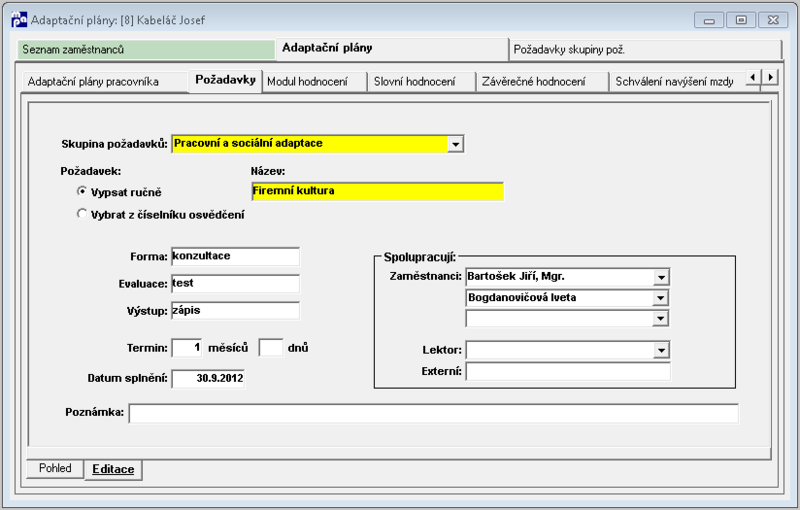Open the Lektor dropdown list
The height and width of the screenshot is (510, 800).
click(661, 350)
